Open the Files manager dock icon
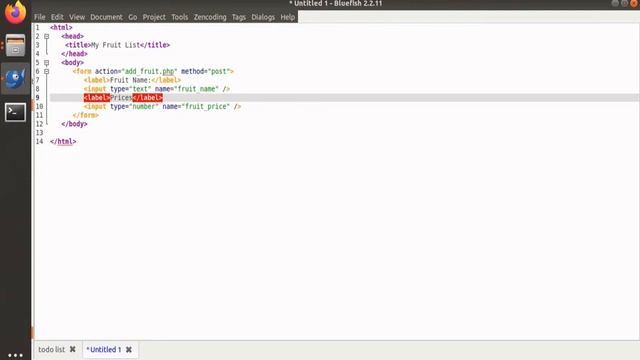Screen dimensions: 640x360 point(16,45)
